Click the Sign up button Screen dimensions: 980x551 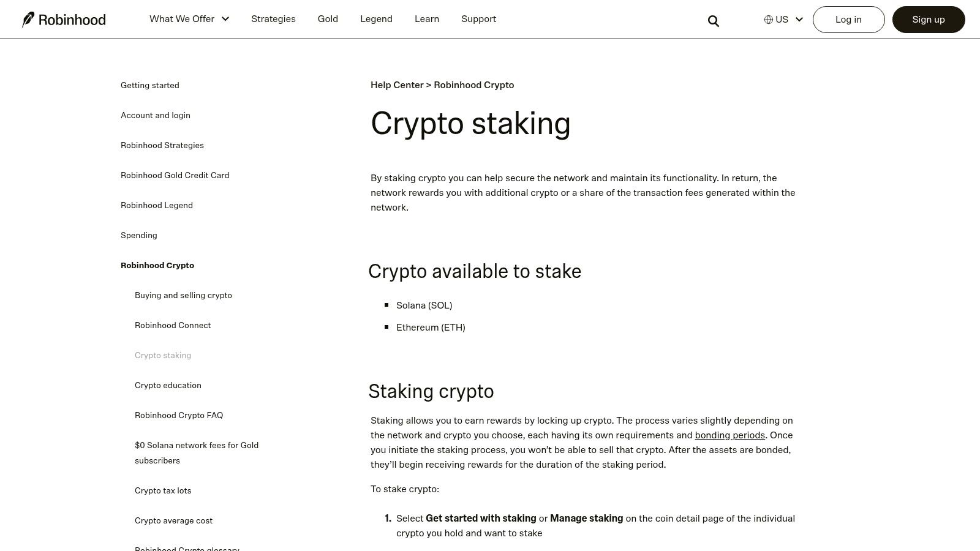pyautogui.click(x=929, y=19)
